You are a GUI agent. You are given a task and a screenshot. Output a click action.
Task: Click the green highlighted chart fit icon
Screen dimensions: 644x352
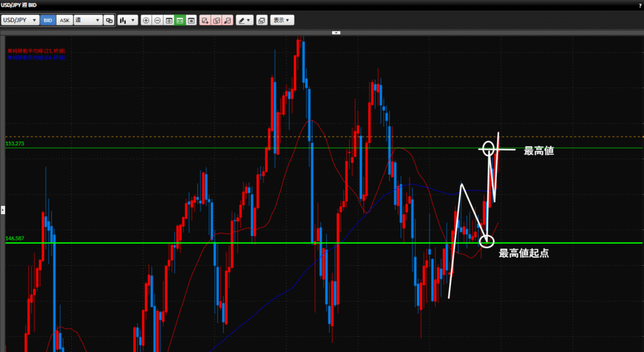point(180,20)
